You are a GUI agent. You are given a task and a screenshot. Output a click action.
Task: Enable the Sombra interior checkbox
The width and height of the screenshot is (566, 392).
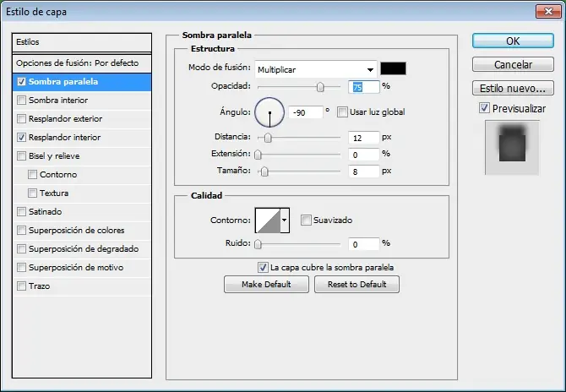point(22,100)
